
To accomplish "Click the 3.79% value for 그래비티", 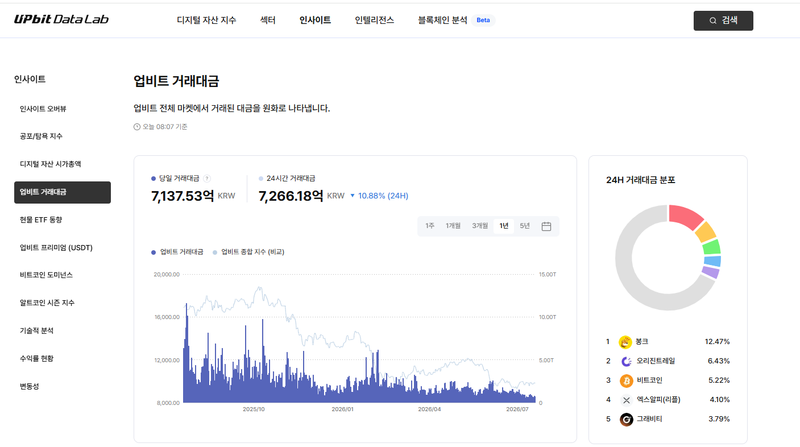I will click(x=719, y=419).
